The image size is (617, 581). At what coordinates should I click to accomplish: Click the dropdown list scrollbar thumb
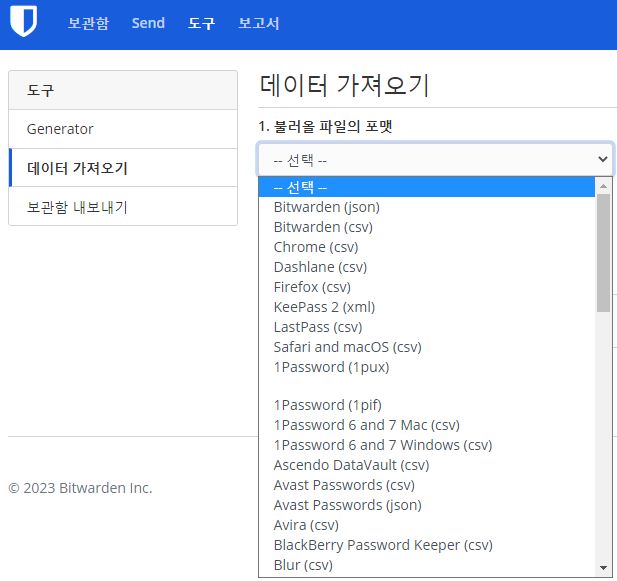[x=603, y=253]
